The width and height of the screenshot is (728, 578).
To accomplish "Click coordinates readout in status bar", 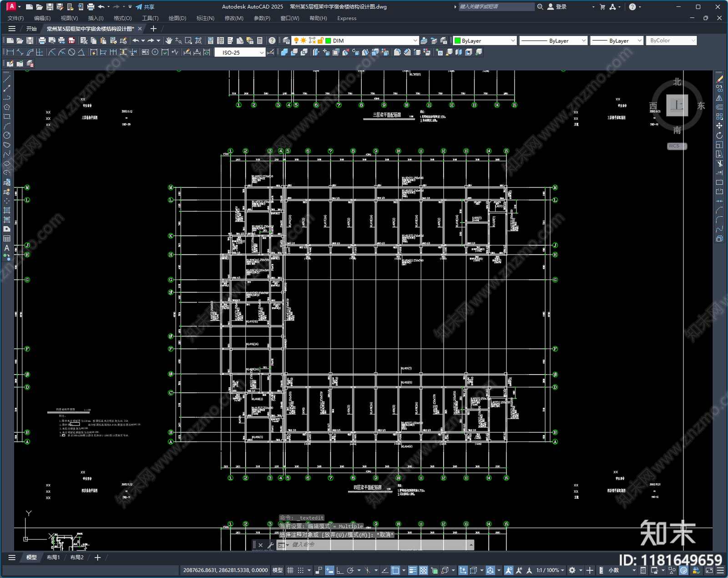I will [226, 570].
